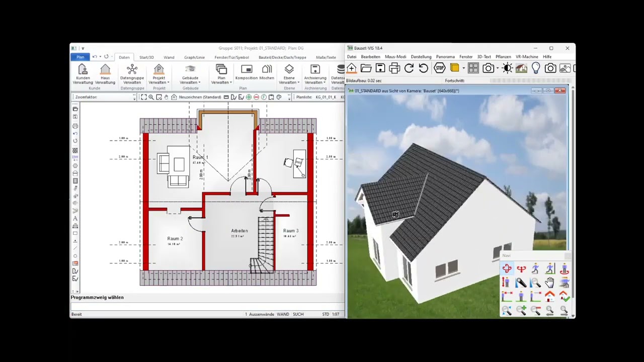Image resolution: width=644 pixels, height=362 pixels.
Task: Click the Neuzeichnen (Standard) button
Action: pos(196,97)
